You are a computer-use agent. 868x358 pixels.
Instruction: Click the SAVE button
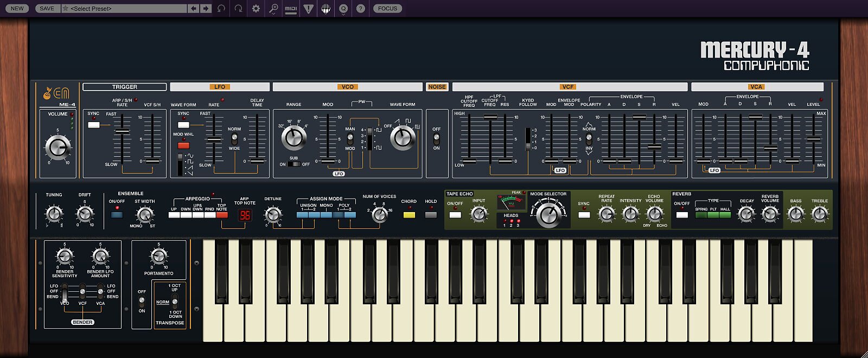(47, 9)
